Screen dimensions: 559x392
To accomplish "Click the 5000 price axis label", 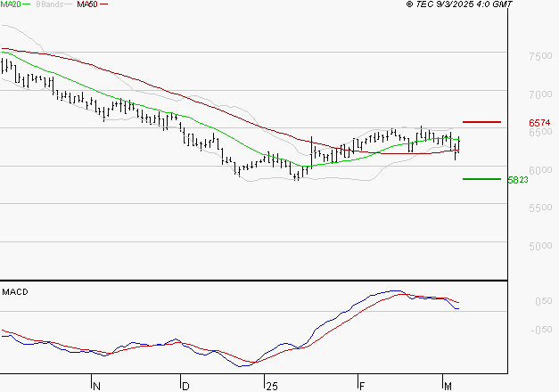I will (540, 246).
